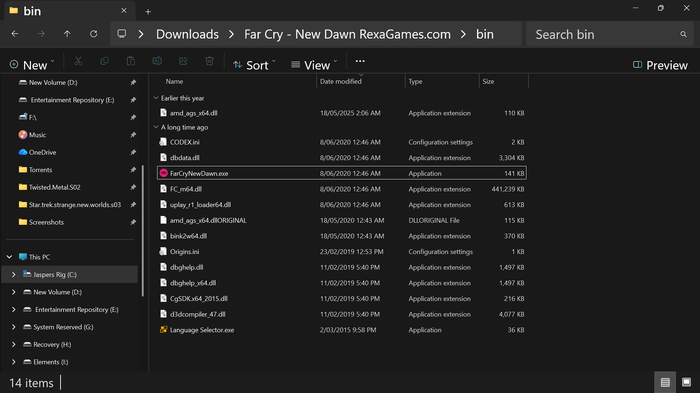Screen dimensions: 700x393
Task: Open OneDrive in the sidebar
Action: point(42,152)
